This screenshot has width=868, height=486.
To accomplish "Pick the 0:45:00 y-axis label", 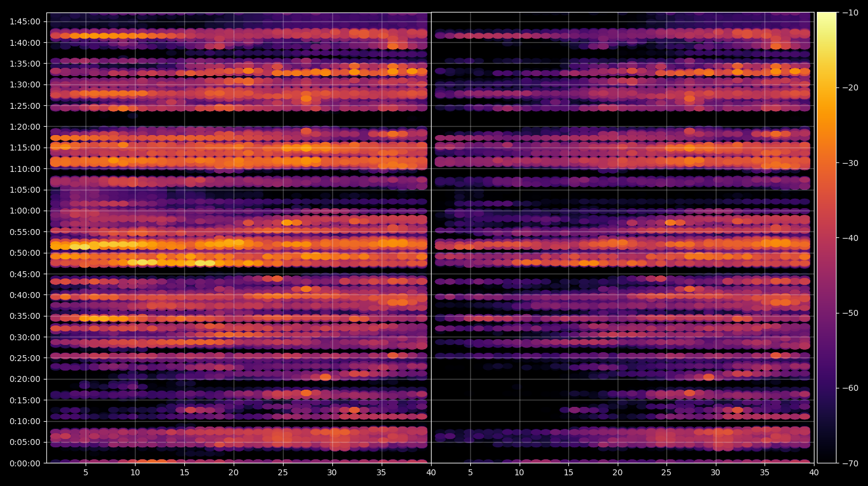I will [25, 274].
